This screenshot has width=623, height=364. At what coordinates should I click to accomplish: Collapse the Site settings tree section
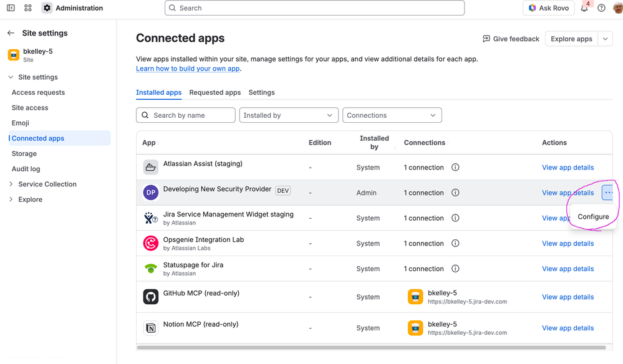point(11,77)
